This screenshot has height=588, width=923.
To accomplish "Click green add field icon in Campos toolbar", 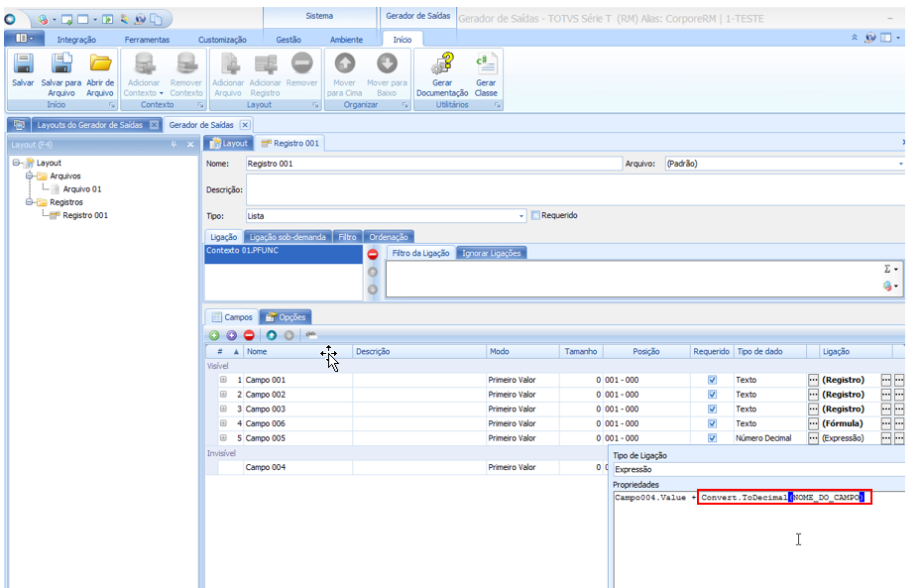I will 214,335.
